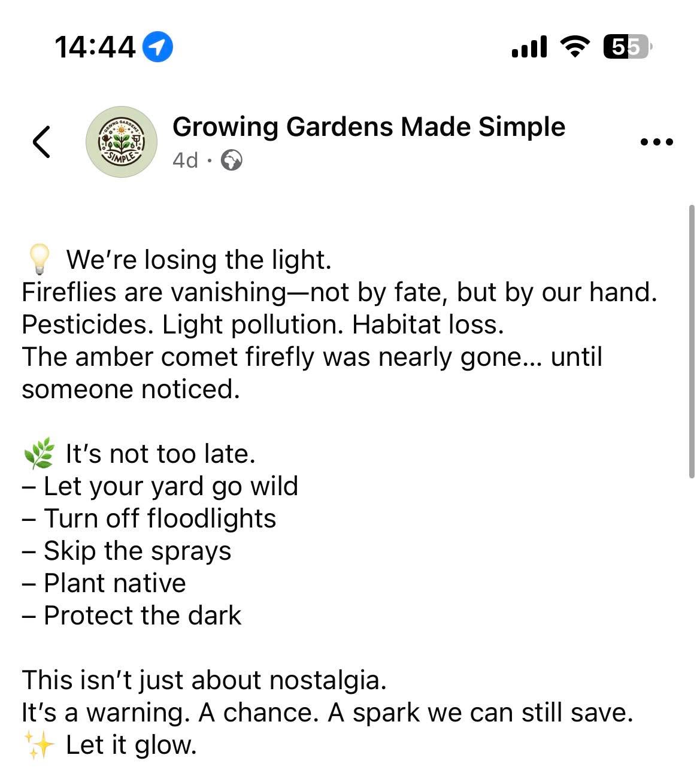The height and width of the screenshot is (767, 700).
Task: Tap the Wi-Fi status icon
Action: [574, 47]
